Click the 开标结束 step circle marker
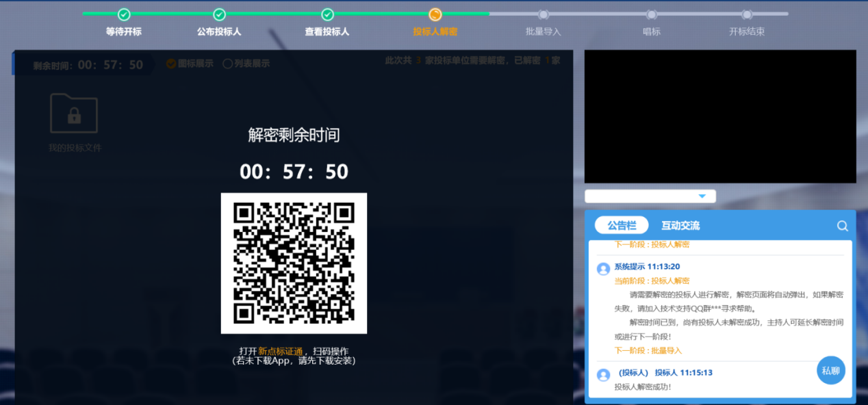Viewport: 868px width, 405px height. click(x=747, y=14)
